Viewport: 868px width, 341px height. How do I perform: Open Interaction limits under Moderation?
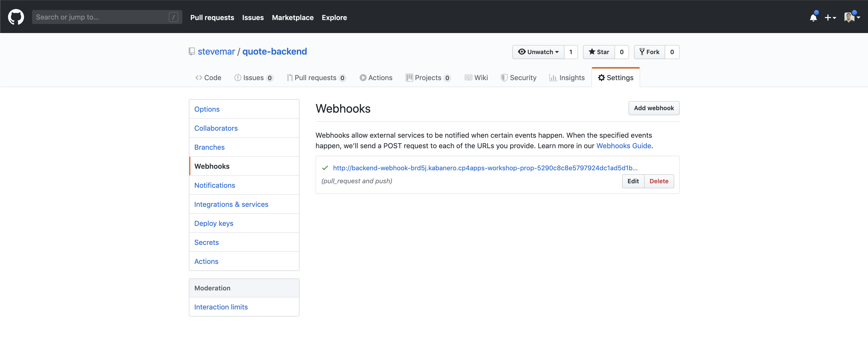244,307
